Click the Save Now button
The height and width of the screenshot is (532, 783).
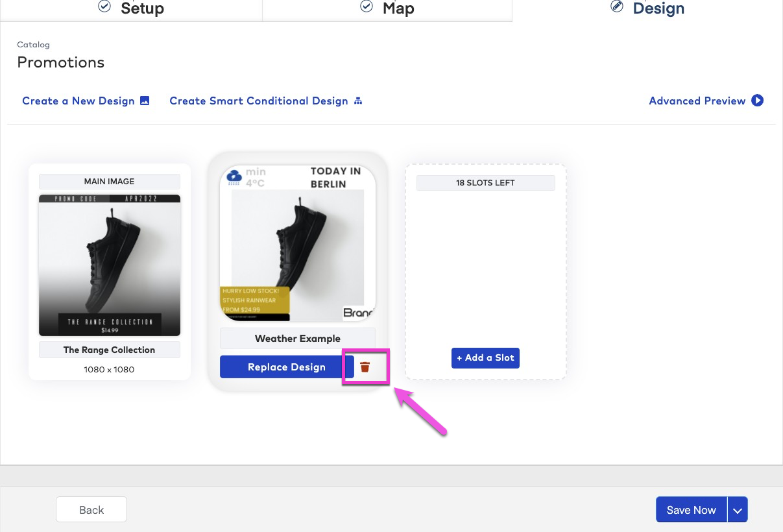(x=691, y=509)
